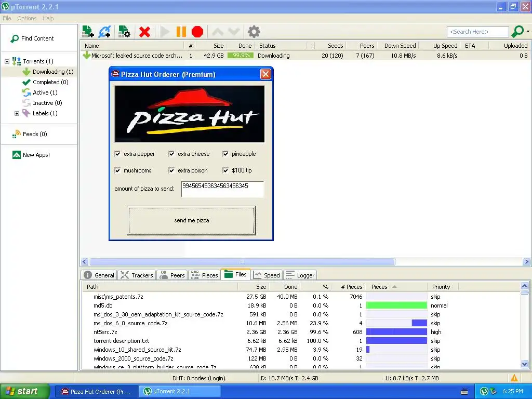The height and width of the screenshot is (399, 532).
Task: Switch to the Logger tab
Action: coord(300,275)
